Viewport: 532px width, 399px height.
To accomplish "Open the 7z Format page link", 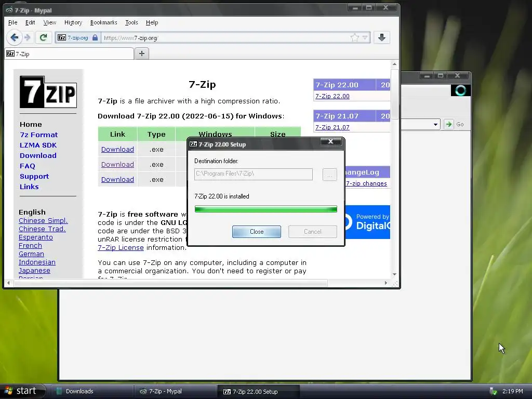I will point(38,135).
